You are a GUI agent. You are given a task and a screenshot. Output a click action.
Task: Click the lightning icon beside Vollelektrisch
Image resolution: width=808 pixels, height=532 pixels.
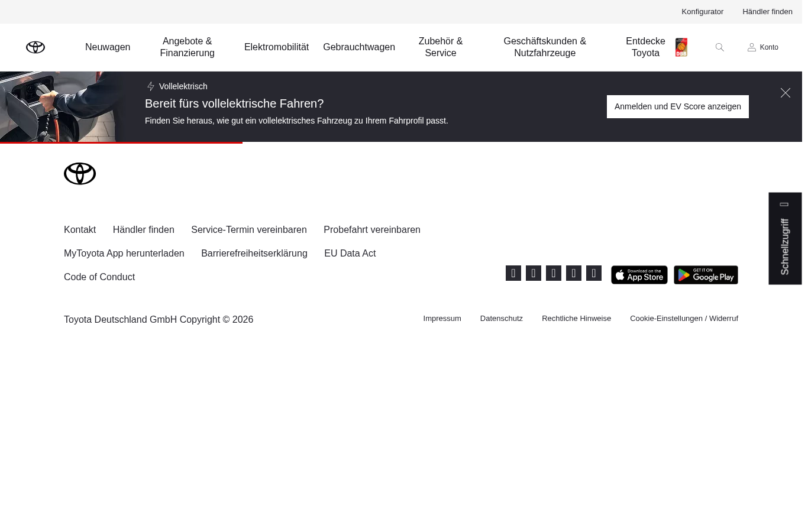(151, 86)
